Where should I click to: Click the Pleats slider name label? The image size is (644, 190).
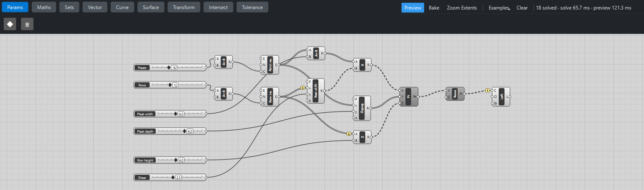click(x=142, y=67)
